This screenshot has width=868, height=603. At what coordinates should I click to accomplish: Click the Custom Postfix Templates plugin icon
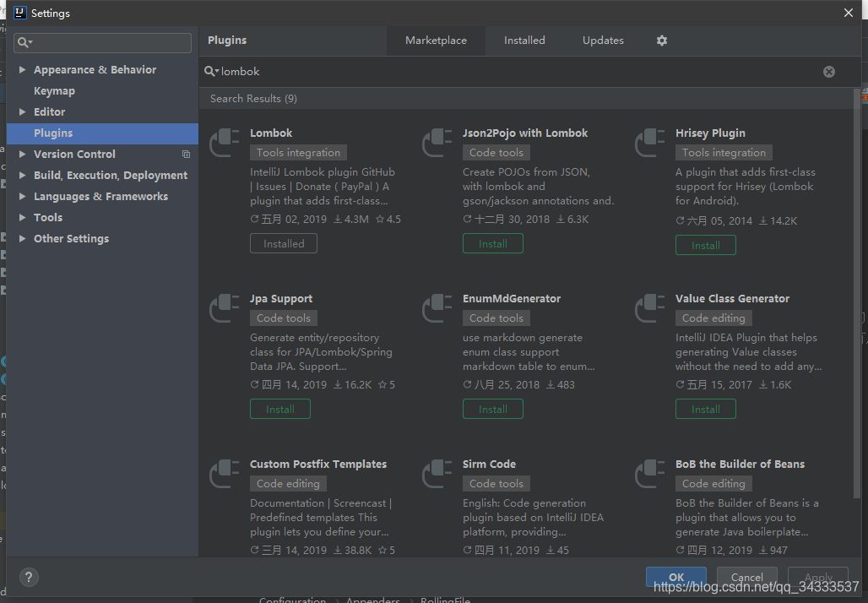225,474
